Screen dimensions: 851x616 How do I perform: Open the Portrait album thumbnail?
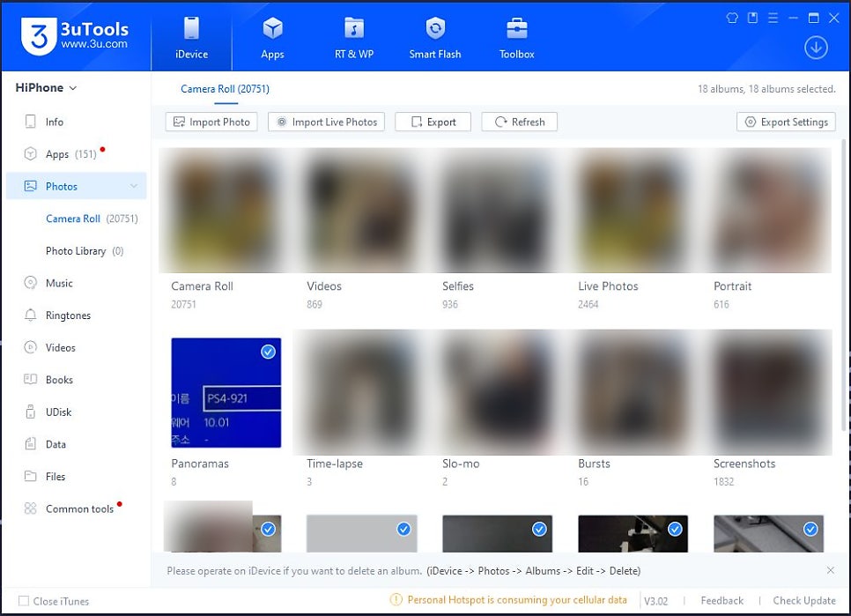point(768,211)
